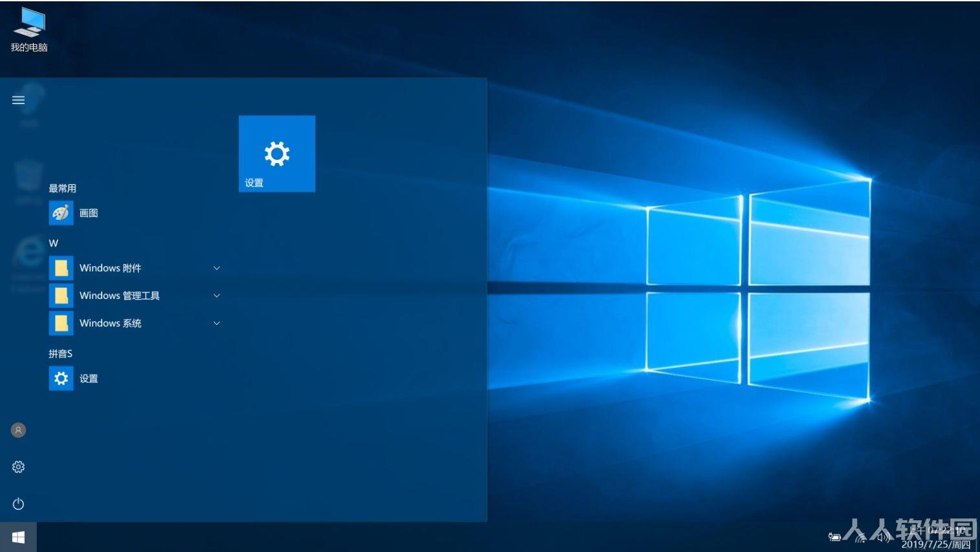Open the user account icon
The height and width of the screenshot is (552, 980).
pos(18,430)
